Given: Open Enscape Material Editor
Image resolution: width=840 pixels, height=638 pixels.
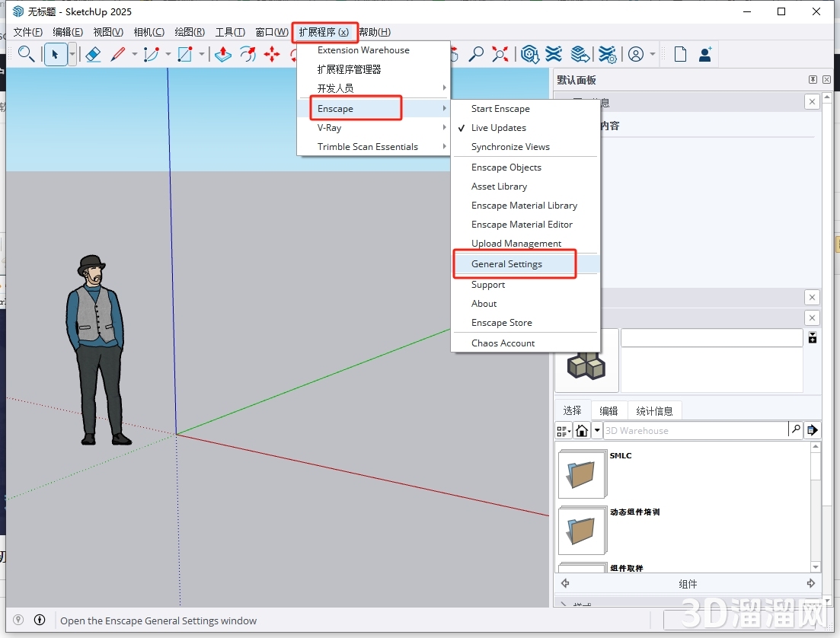Looking at the screenshot, I should pos(525,225).
